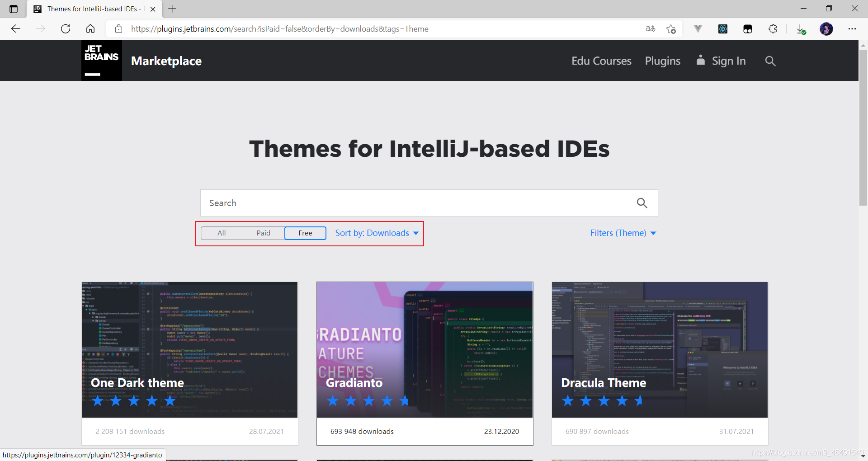Click the date 28.07.2021

click(266, 432)
